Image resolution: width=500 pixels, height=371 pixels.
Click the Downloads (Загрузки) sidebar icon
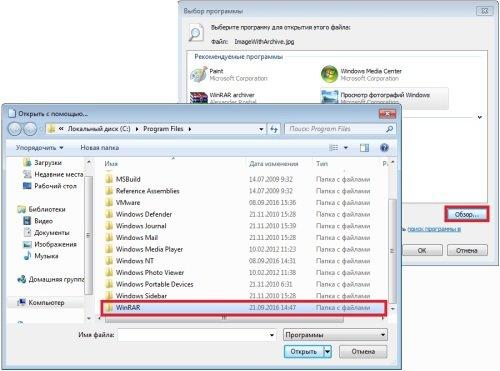click(x=27, y=162)
